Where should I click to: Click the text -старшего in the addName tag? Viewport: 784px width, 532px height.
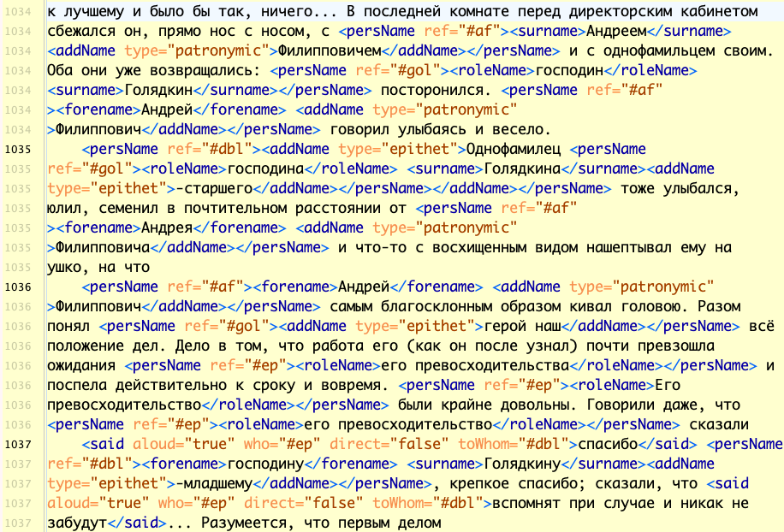[211, 187]
